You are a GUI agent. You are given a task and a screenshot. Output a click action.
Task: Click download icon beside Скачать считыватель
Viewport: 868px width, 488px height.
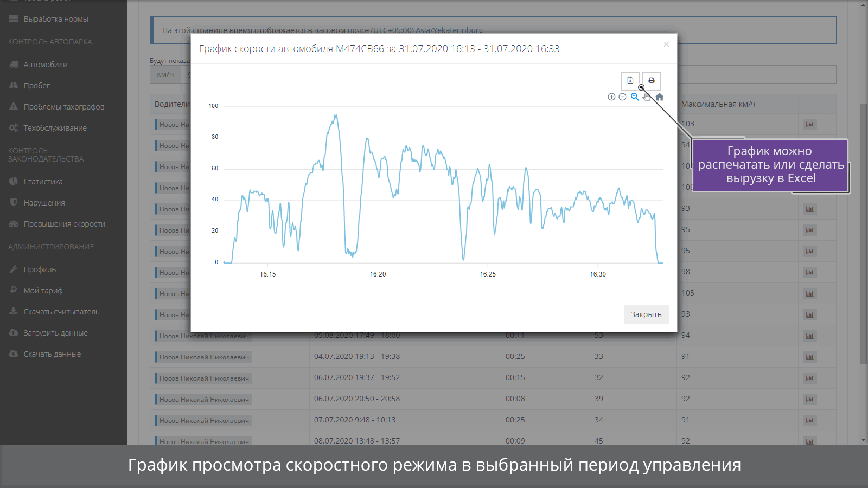14,311
